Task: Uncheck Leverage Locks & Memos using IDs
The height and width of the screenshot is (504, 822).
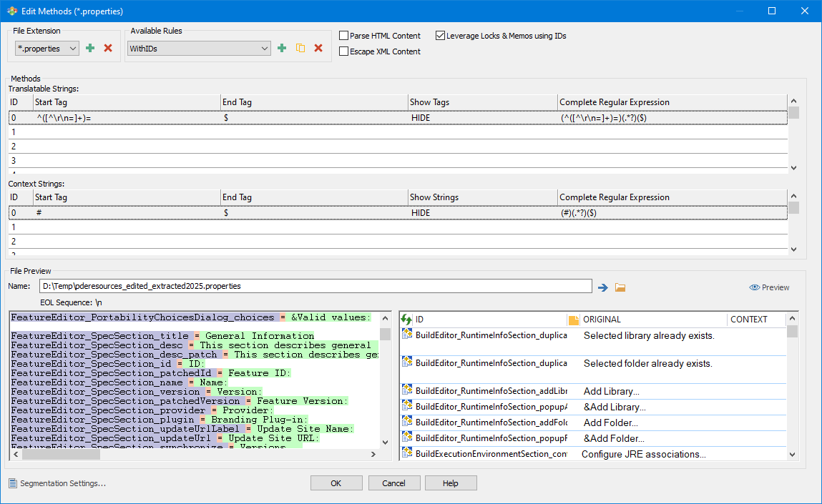Action: pyautogui.click(x=440, y=36)
